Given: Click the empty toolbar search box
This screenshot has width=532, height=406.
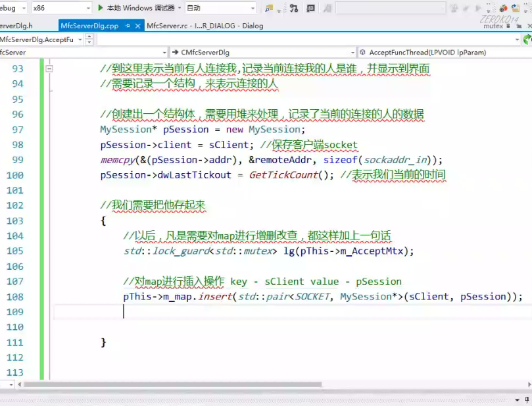Looking at the screenshot, I should pos(391,8).
